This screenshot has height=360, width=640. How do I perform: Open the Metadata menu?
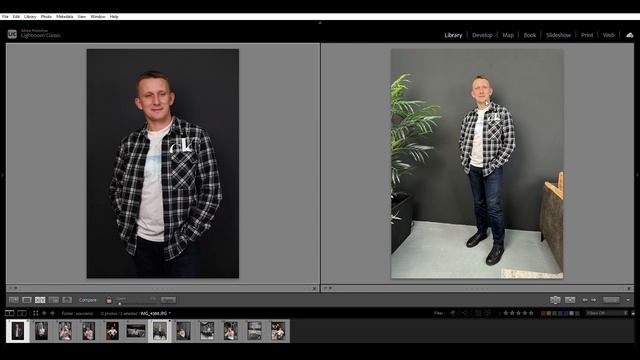point(64,17)
